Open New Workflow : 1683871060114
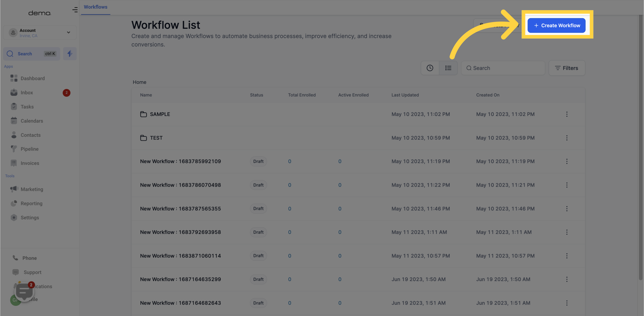This screenshot has height=316, width=644. pos(180,256)
